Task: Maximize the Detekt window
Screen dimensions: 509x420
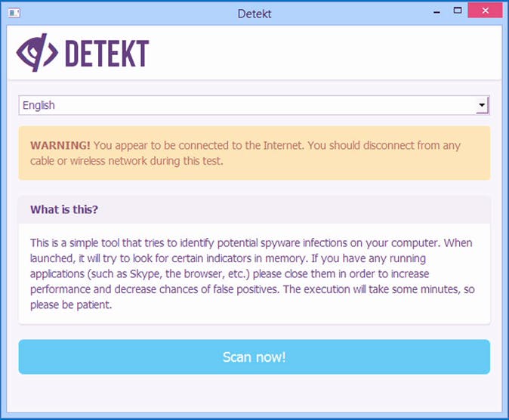Action: (458, 11)
